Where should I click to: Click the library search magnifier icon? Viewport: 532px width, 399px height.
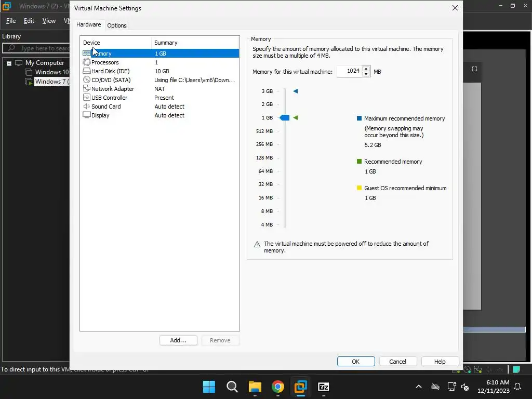click(11, 48)
